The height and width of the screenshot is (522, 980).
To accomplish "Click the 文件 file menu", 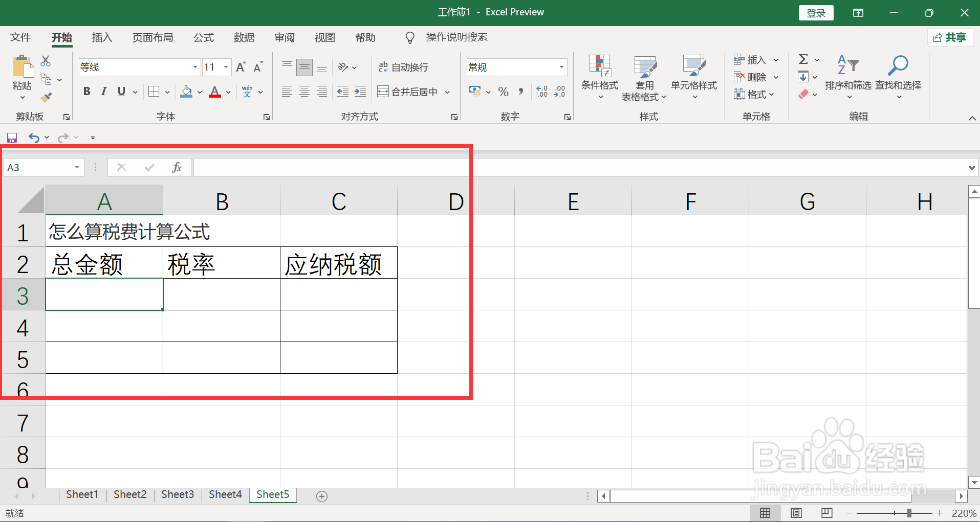I will click(x=20, y=37).
